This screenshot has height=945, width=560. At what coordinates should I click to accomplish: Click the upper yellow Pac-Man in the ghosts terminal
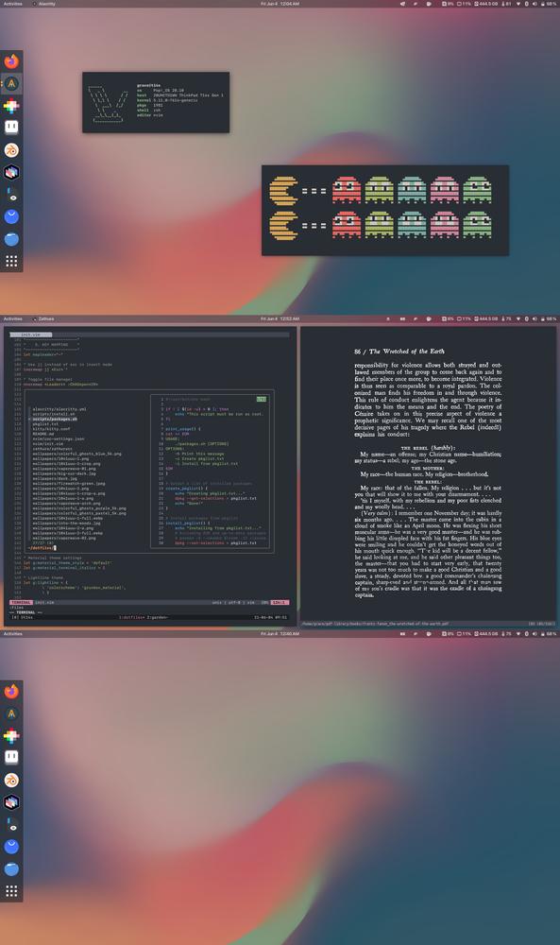(283, 191)
